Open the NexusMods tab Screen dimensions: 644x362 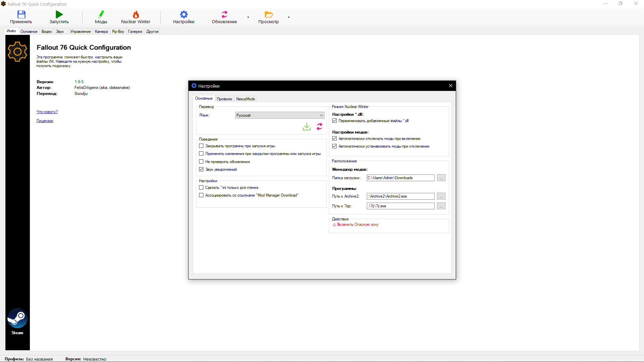point(245,99)
